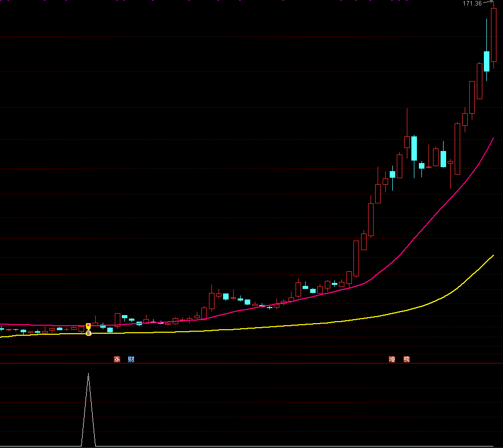Click the 增 marker icon
This screenshot has width=503, height=448.
pyautogui.click(x=392, y=359)
